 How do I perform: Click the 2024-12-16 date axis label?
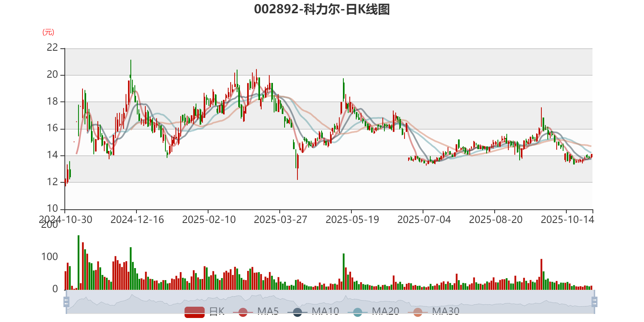[137, 220]
